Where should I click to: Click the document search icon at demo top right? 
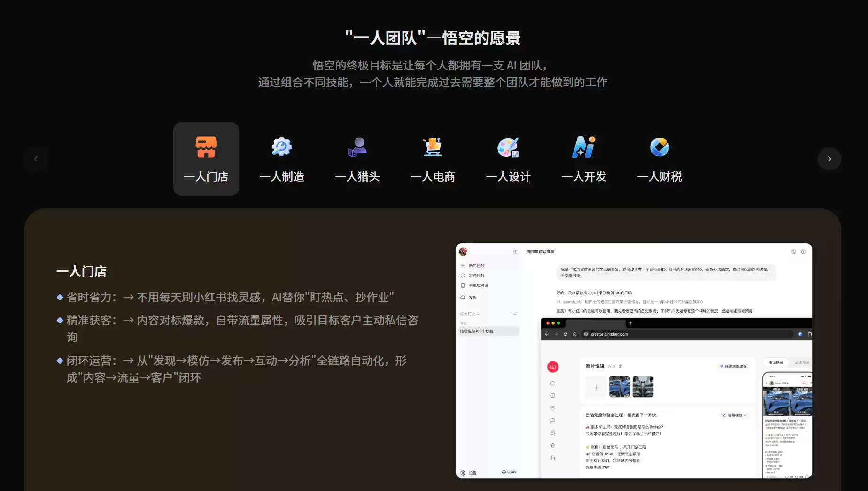794,252
